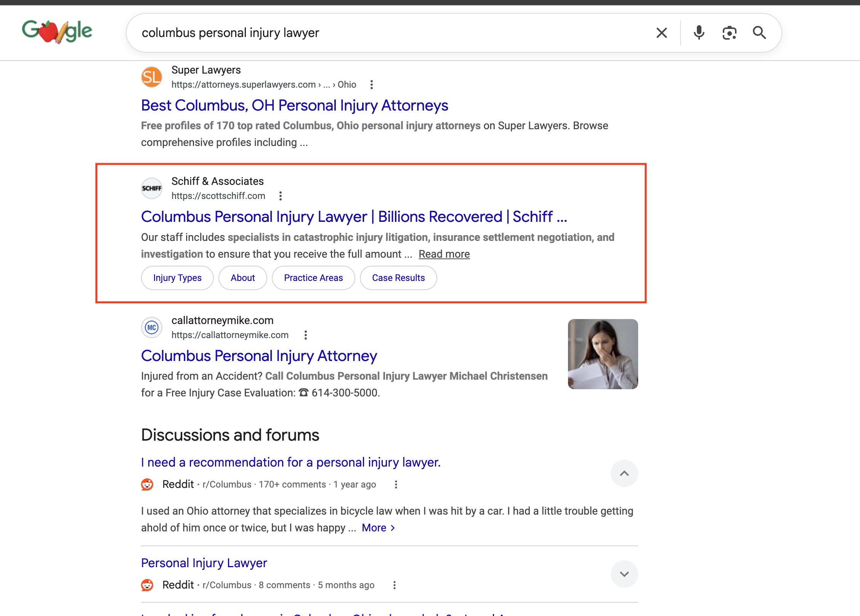Viewport: 860px width, 616px height.
Task: Click the Schiff favicon logo
Action: (x=152, y=188)
